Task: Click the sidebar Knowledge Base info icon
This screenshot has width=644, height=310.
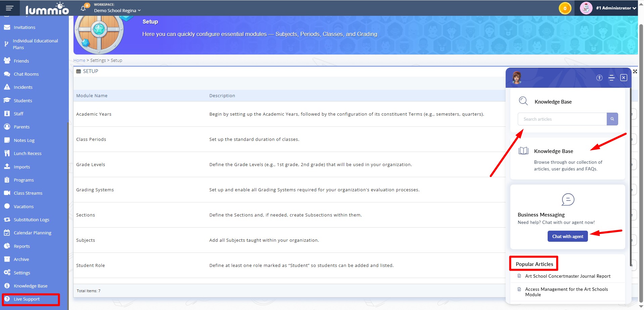Action: (7, 285)
